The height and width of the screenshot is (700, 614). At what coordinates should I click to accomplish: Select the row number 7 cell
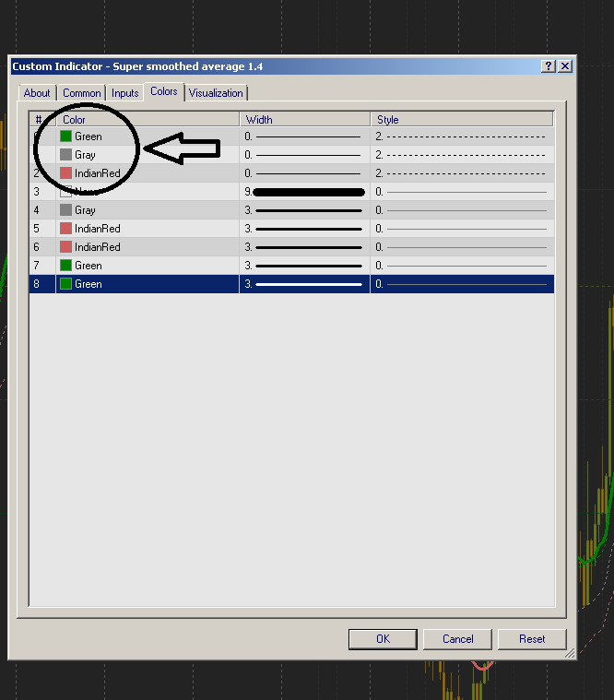tap(42, 266)
